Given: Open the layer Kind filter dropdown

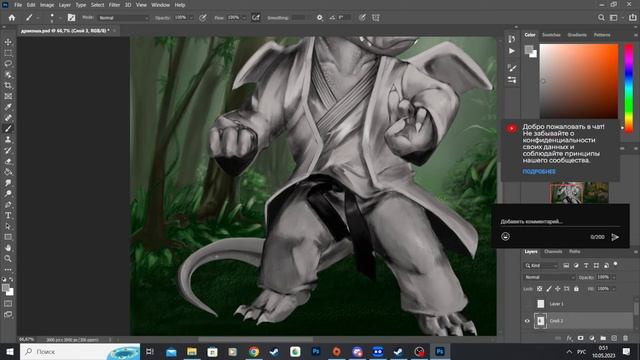Looking at the screenshot, I should click(x=541, y=266).
